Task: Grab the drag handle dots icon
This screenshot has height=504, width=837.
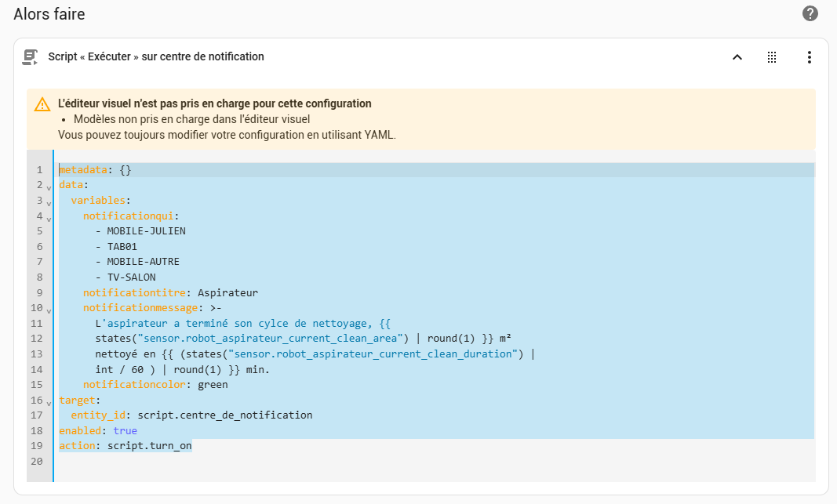Action: (772, 57)
